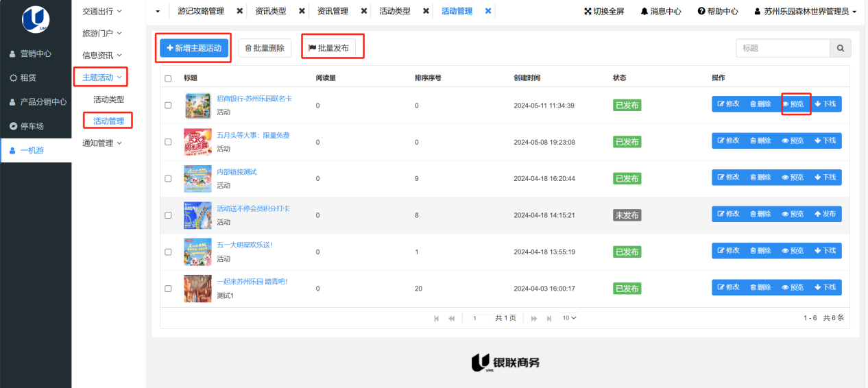Focus the 标题 search field
This screenshot has height=388, width=868.
click(x=783, y=48)
